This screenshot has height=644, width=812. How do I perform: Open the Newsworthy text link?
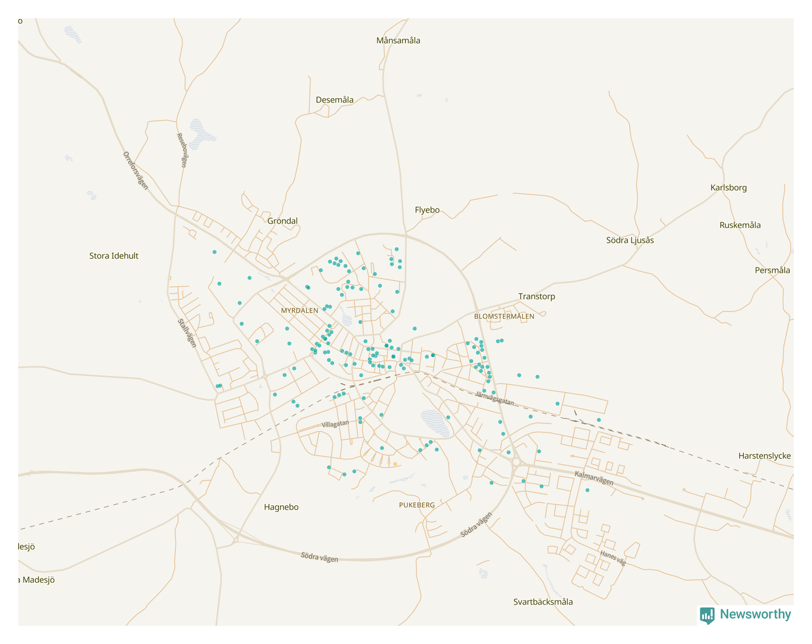point(755,614)
